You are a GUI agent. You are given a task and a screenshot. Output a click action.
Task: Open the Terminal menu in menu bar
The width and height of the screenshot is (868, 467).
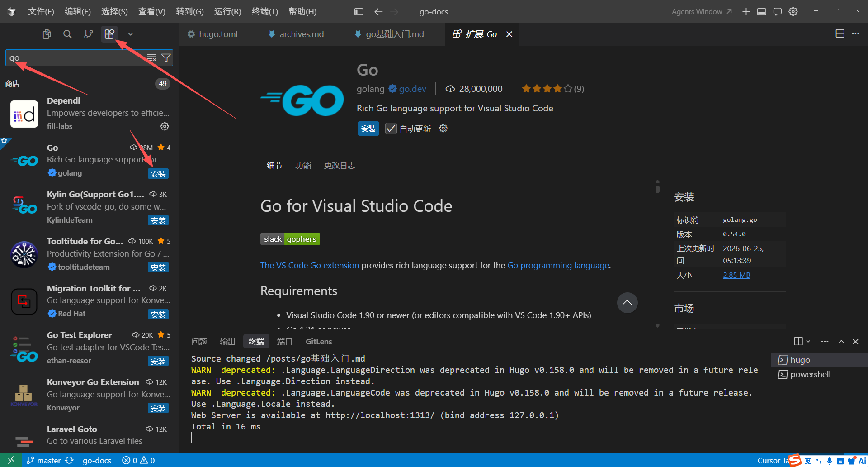click(x=264, y=12)
